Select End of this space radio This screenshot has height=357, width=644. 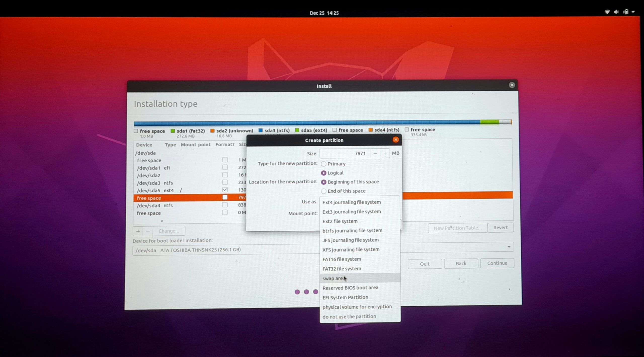(324, 191)
